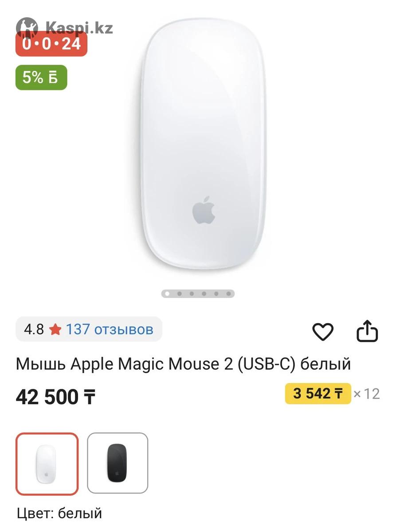This screenshot has height=532, width=396.
Task: Jump to the second image carousel dot
Action: click(179, 293)
